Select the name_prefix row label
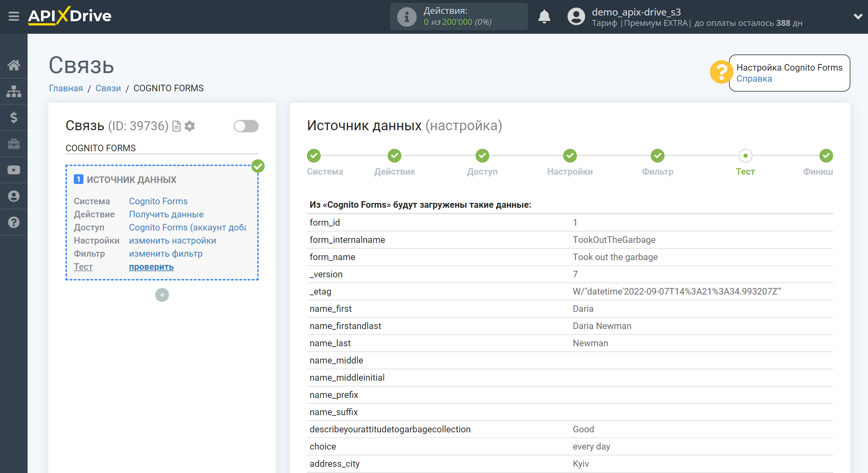The image size is (868, 473). point(334,395)
